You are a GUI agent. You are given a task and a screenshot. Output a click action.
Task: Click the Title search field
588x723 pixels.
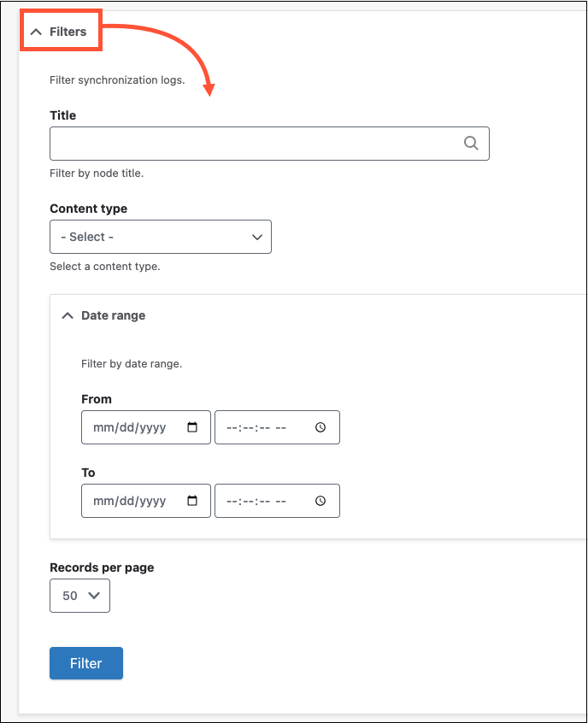pyautogui.click(x=269, y=144)
